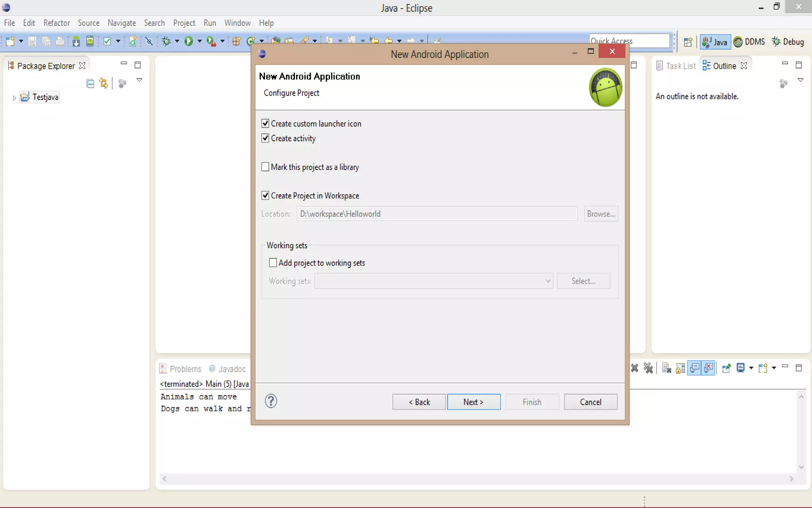Click the < Back button
Screen dimensions: 812x508
tap(419, 402)
